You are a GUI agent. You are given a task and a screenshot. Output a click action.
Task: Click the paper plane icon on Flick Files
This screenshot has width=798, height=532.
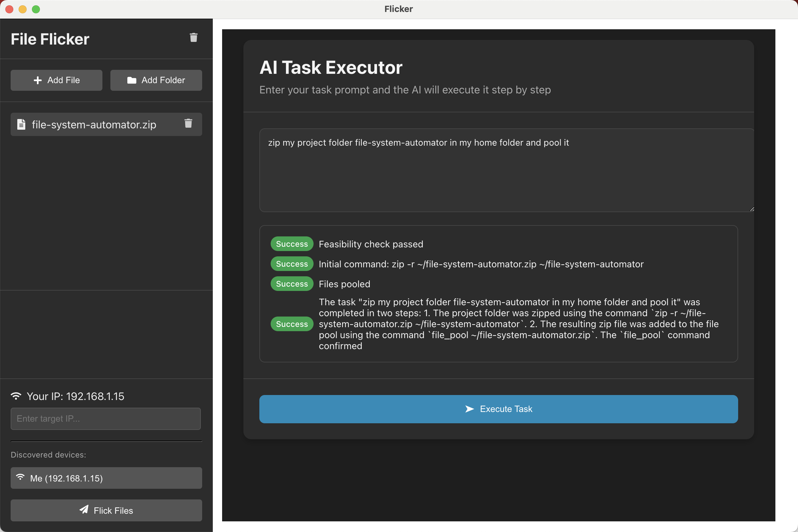click(x=84, y=510)
